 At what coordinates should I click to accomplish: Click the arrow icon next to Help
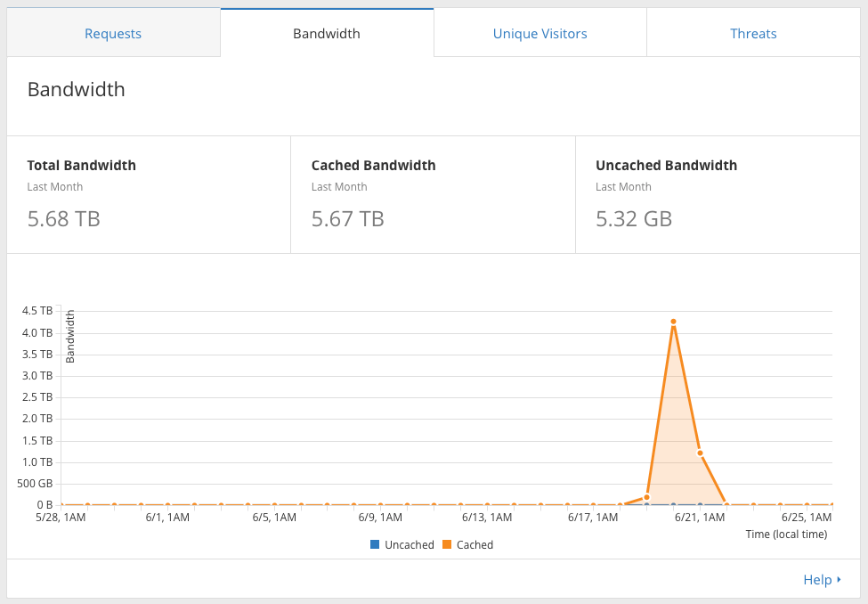[839, 580]
